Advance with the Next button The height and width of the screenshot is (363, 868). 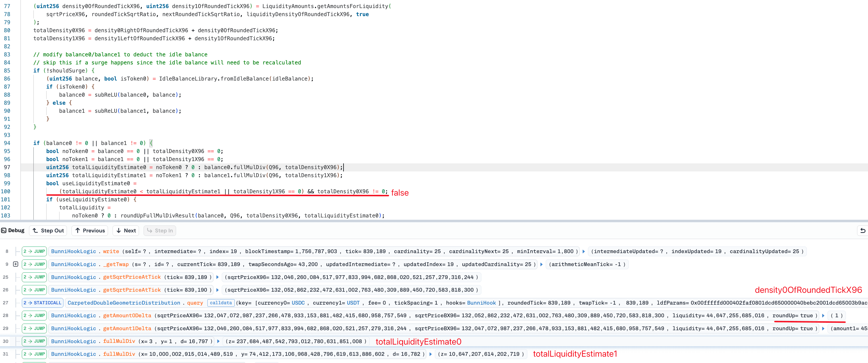pos(126,230)
